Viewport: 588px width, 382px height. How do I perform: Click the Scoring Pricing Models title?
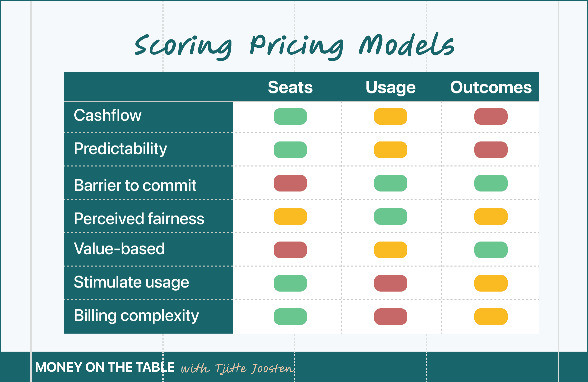[x=294, y=46]
